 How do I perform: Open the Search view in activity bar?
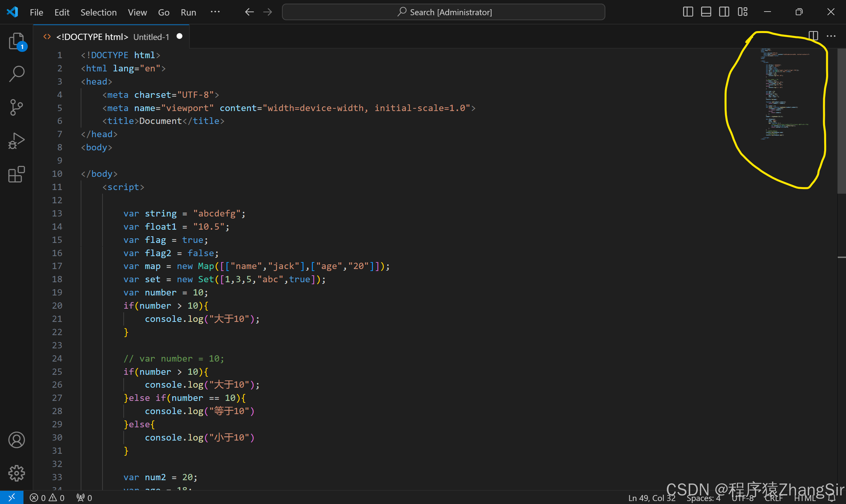pos(16,74)
